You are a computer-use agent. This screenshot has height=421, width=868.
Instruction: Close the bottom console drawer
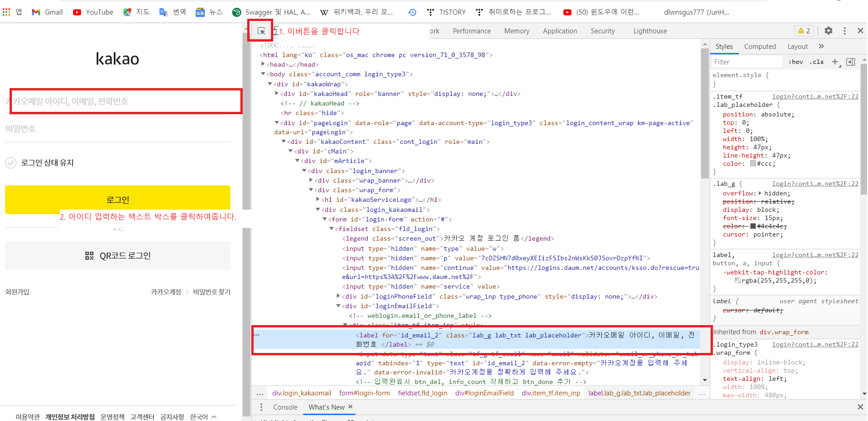point(860,406)
